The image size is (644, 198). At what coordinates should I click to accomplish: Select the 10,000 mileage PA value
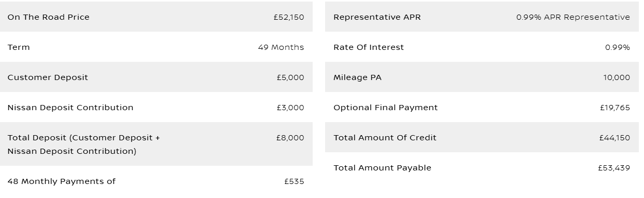[617, 77]
